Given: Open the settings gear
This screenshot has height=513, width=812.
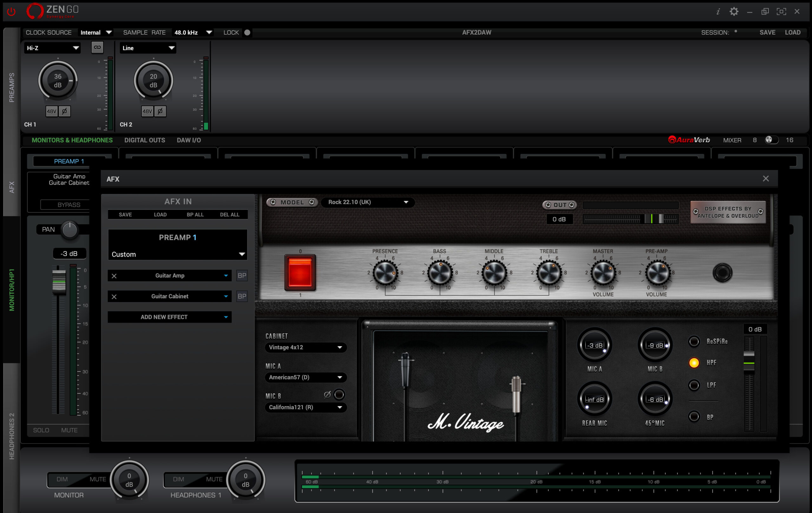Looking at the screenshot, I should coord(734,11).
